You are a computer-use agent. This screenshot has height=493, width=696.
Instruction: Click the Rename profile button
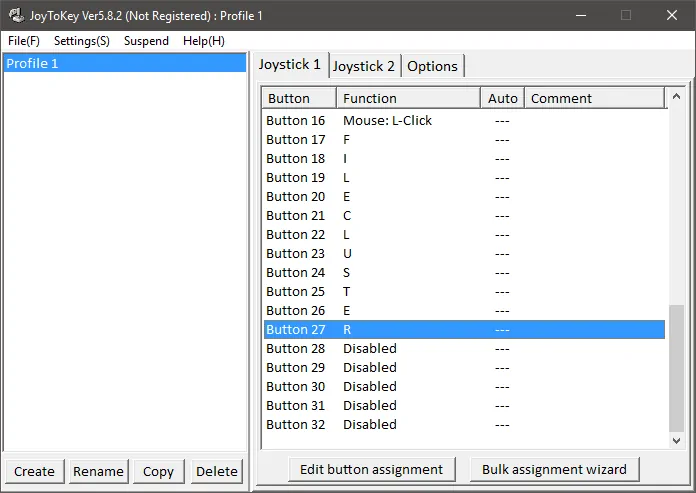coord(98,471)
